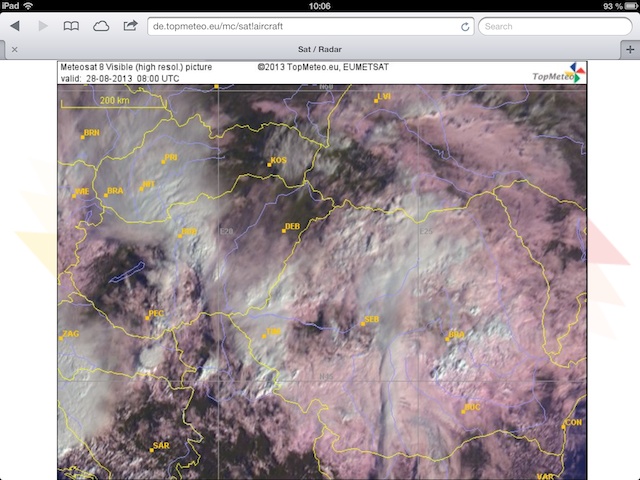Click the ©2013 TopMeteo.eu, EUMETSAT credit
This screenshot has height=480, width=640.
[323, 67]
